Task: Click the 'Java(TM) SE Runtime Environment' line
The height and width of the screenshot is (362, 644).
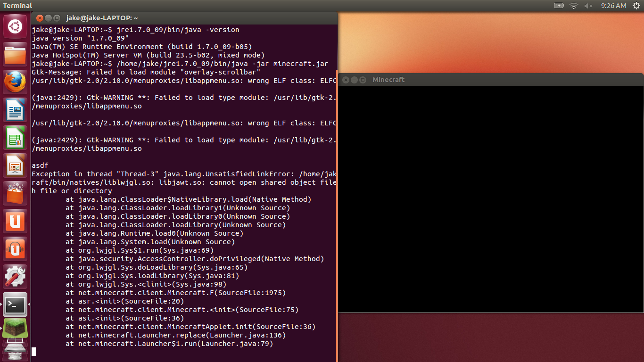Action: tap(142, 47)
